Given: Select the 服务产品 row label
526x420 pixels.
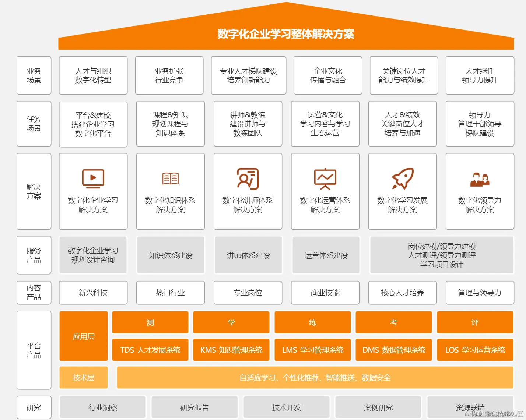Looking at the screenshot, I should [x=34, y=255].
